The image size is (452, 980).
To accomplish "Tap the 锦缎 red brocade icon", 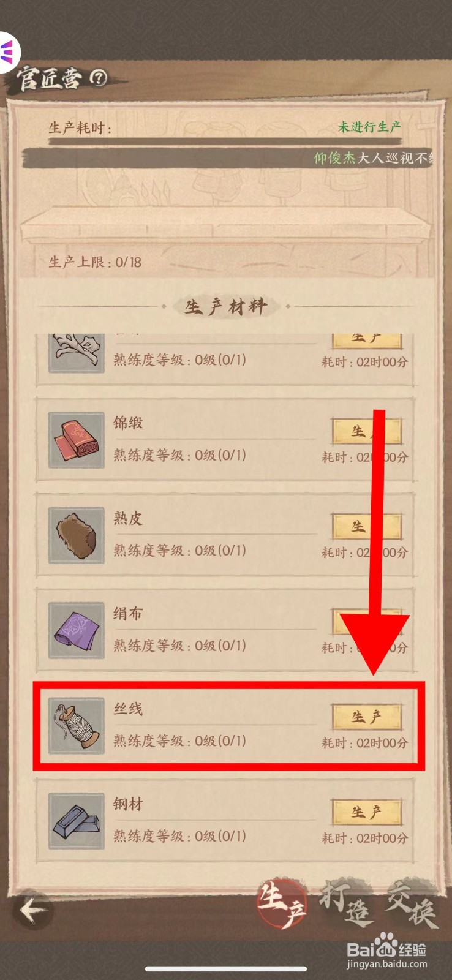I will coord(76,440).
